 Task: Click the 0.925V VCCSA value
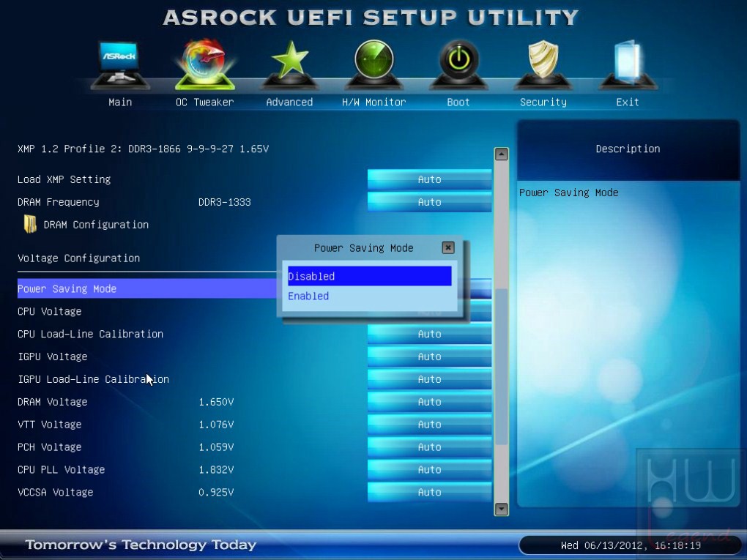pos(216,493)
